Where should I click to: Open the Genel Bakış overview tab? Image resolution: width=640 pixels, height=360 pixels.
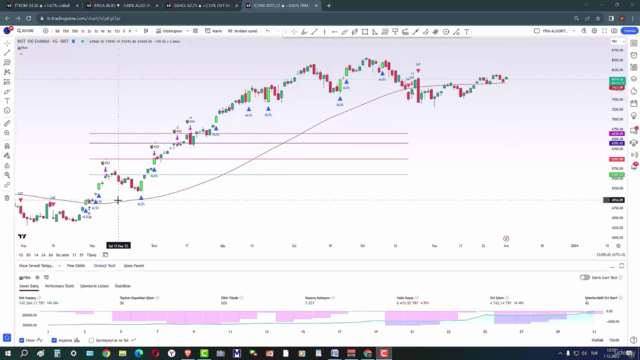click(29, 286)
